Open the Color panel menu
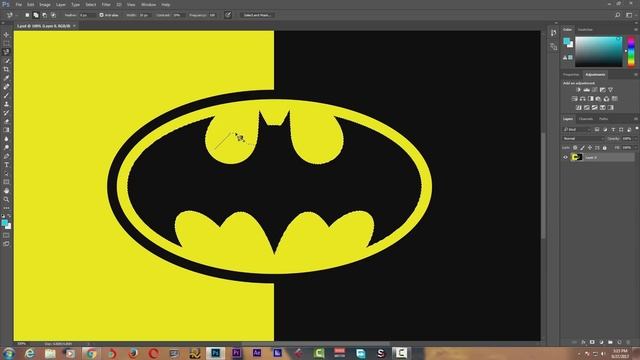This screenshot has width=640, height=360. click(x=636, y=30)
